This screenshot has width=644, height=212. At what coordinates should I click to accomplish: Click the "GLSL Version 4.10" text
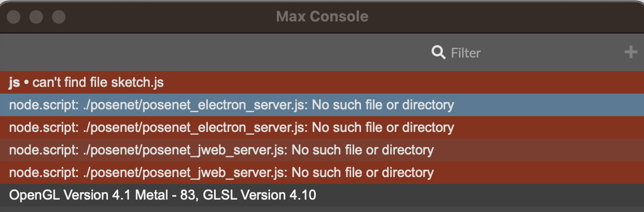(258, 195)
